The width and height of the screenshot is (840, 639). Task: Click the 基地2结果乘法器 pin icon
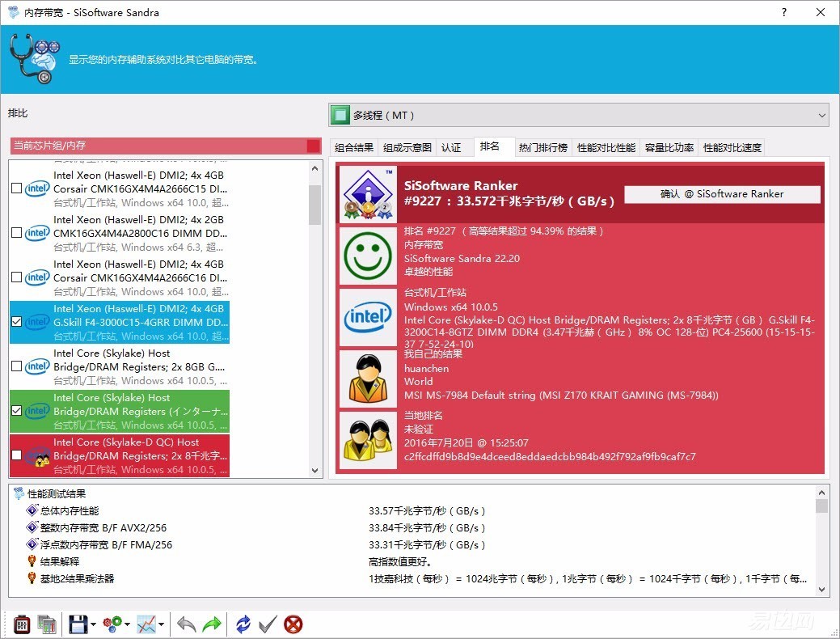coord(32,578)
